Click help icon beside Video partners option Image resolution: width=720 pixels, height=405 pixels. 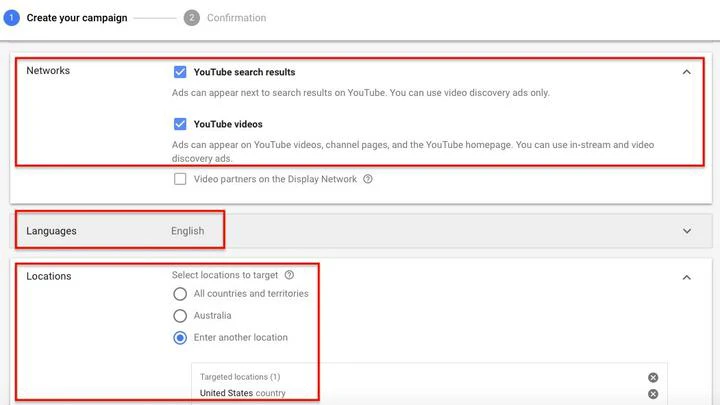click(368, 179)
